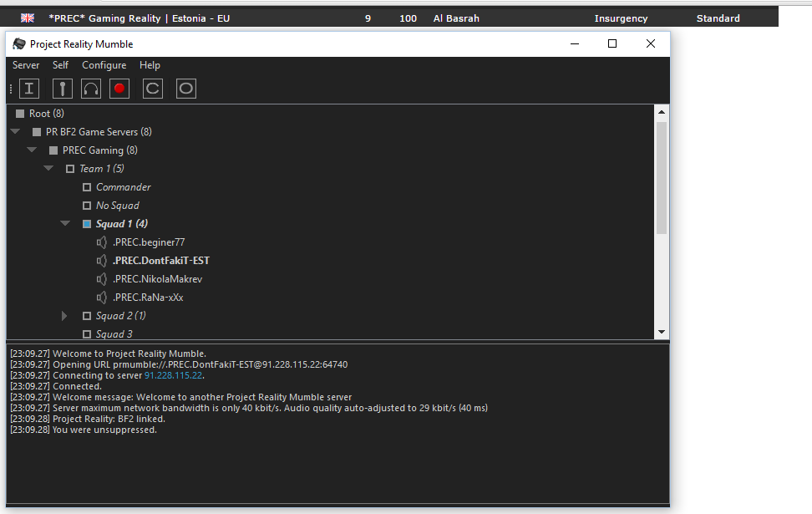Maximize the Project Reality Mumble window
This screenshot has width=812, height=514.
pyautogui.click(x=612, y=44)
